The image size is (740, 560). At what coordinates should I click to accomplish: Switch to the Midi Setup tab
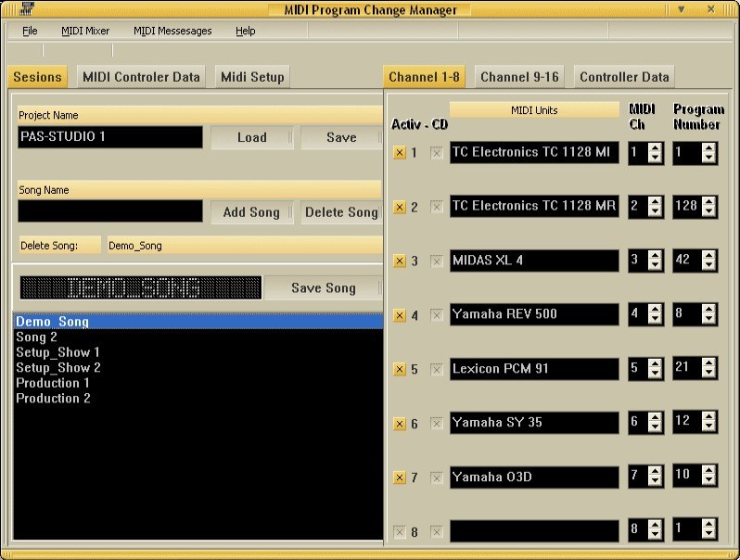(x=252, y=76)
